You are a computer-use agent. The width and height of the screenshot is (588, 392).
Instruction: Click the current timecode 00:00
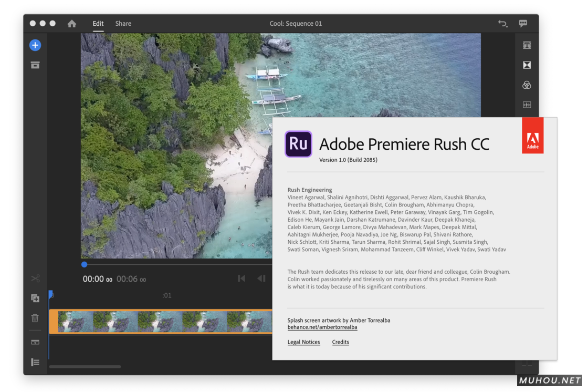tap(98, 279)
